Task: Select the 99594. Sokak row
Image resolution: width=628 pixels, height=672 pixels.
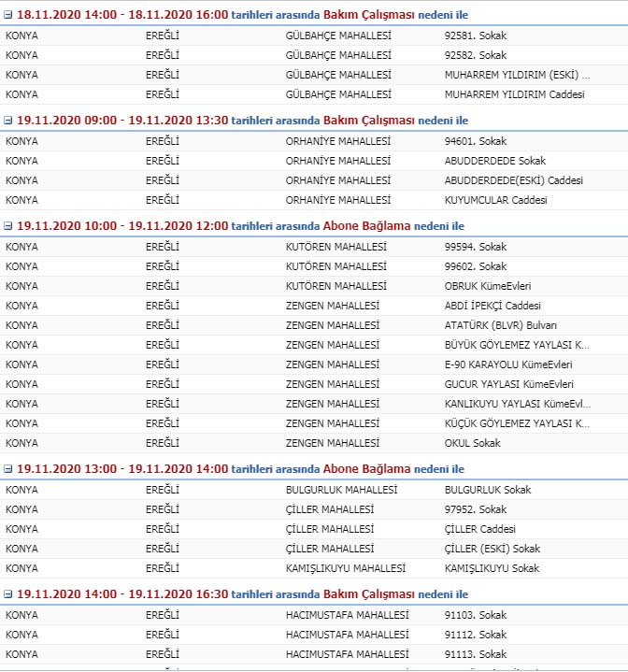Action: click(314, 247)
